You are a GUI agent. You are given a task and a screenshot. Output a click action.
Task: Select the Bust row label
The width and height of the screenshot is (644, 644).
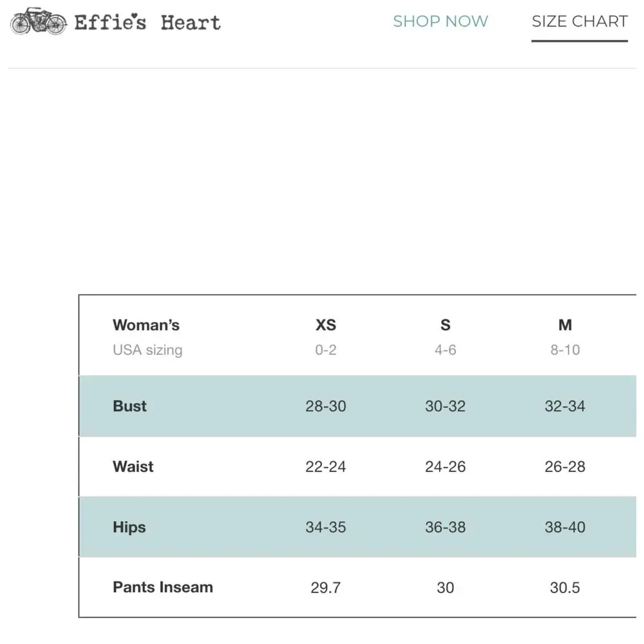click(x=129, y=406)
